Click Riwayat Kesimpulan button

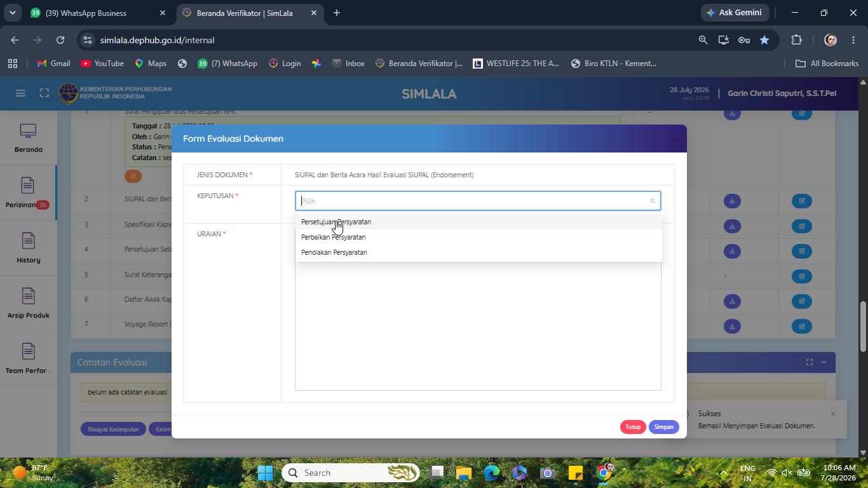tap(113, 430)
